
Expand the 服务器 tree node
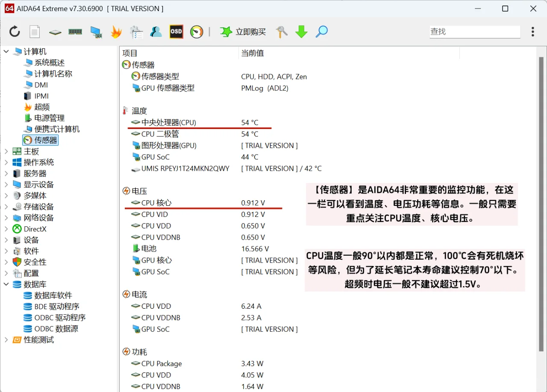pyautogui.click(x=6, y=173)
